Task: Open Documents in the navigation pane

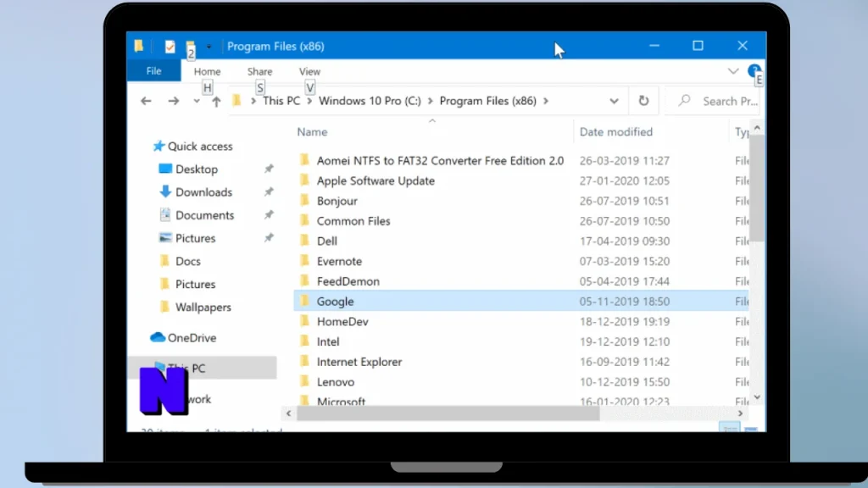Action: point(205,215)
